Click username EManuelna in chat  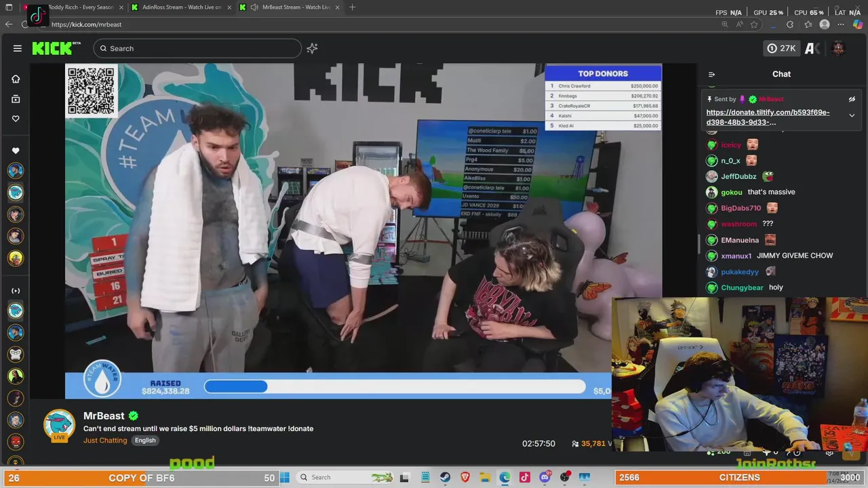tap(740, 241)
